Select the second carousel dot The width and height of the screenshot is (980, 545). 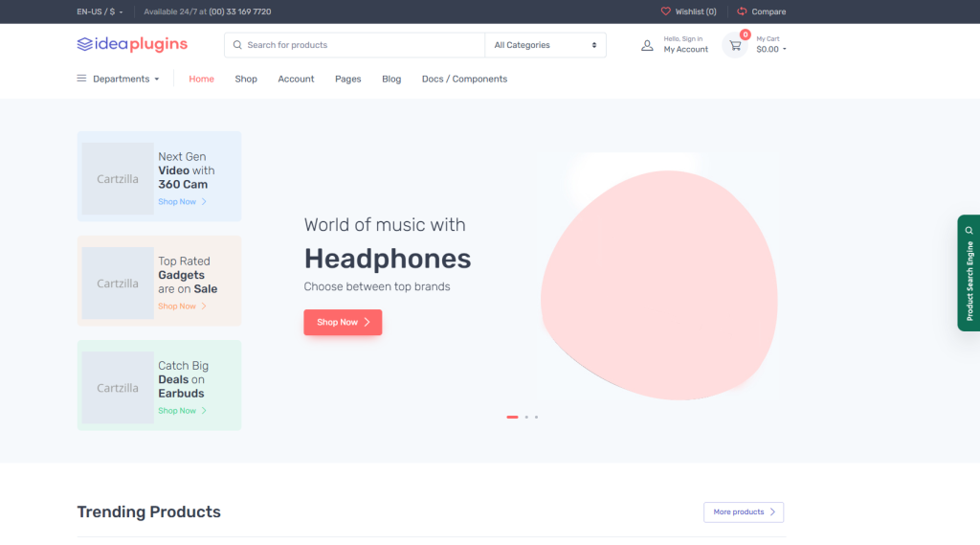(526, 417)
